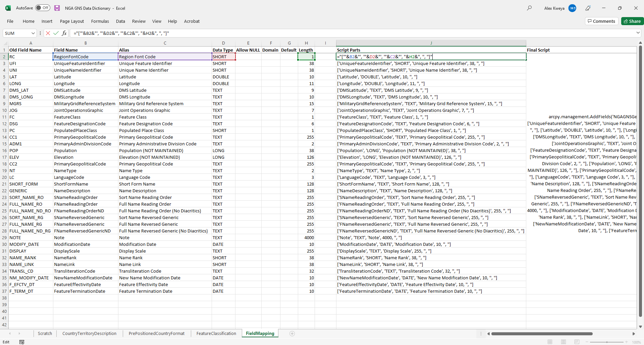Save the workbook with the Save icon

pos(57,8)
